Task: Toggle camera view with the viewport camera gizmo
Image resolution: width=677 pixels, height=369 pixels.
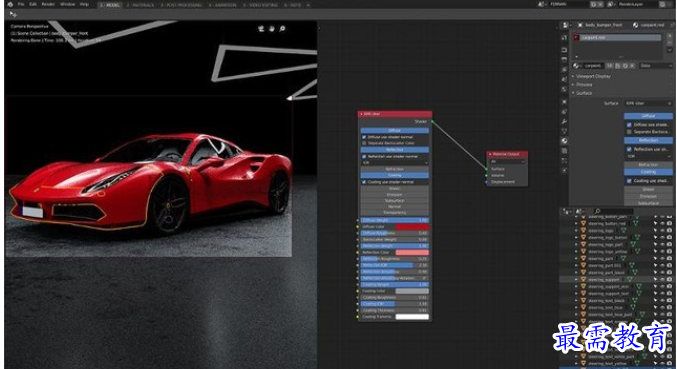Action: (x=261, y=28)
